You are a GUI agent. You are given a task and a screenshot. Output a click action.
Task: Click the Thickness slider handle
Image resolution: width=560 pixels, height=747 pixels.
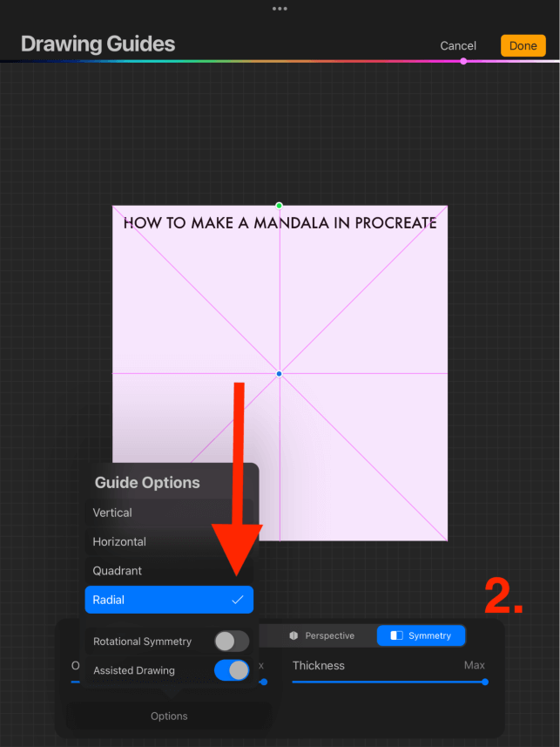pos(485,682)
